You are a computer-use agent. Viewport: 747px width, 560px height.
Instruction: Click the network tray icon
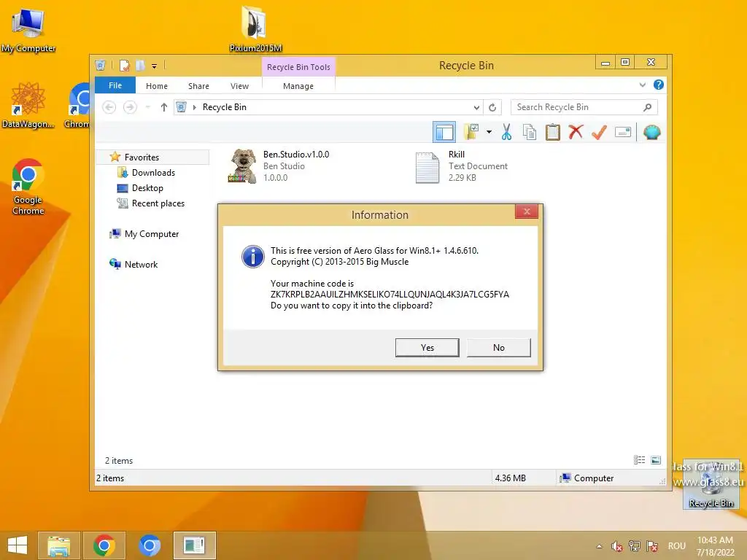(635, 546)
